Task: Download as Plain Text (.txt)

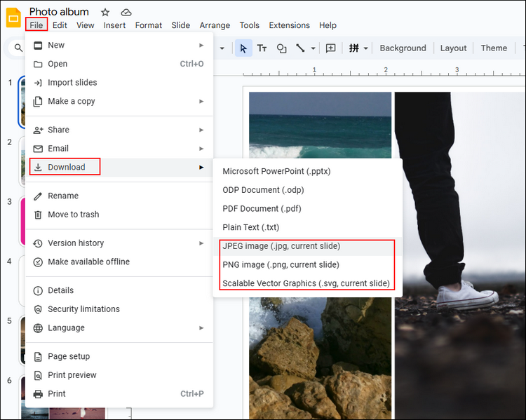Action: tap(308, 227)
